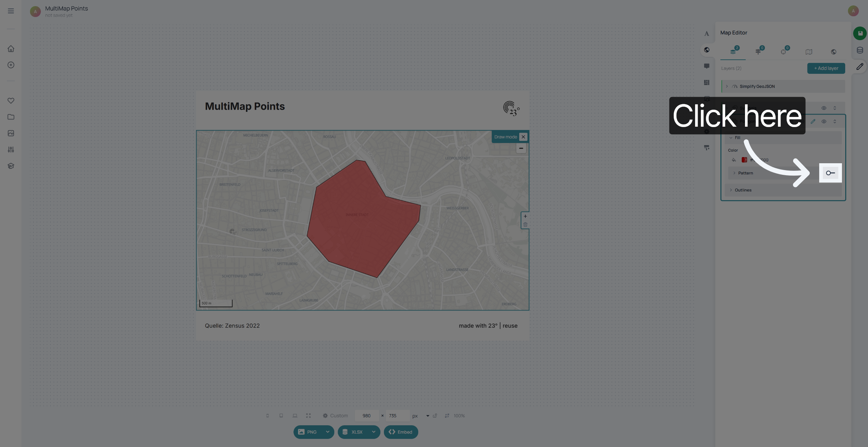Image resolution: width=868 pixels, height=447 pixels.
Task: Select the Custom size preset
Action: 335,416
